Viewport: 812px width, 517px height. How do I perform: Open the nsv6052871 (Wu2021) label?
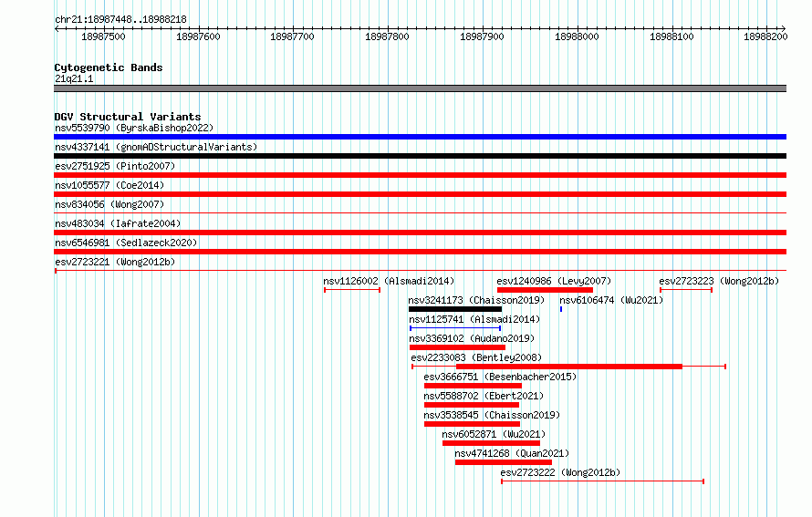pos(494,434)
